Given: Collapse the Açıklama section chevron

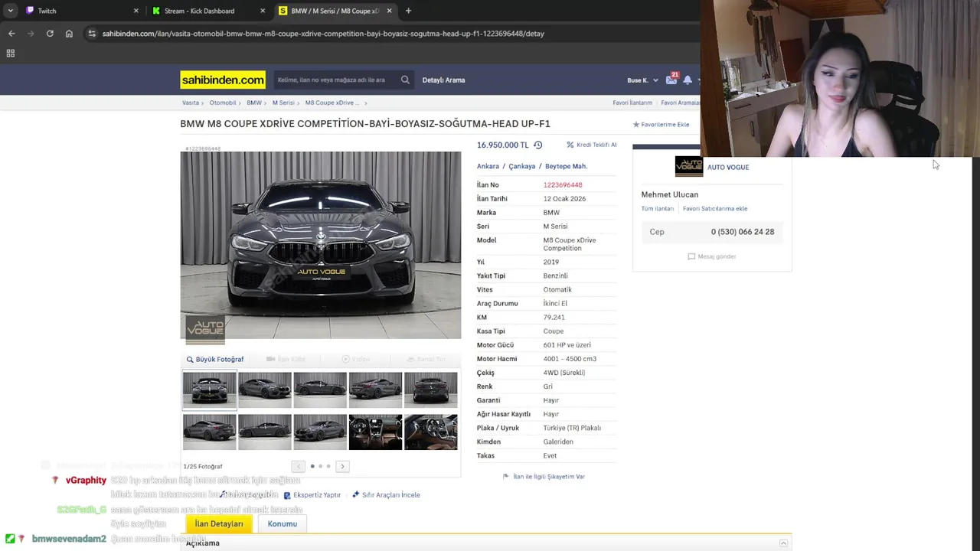Looking at the screenshot, I should pos(783,543).
